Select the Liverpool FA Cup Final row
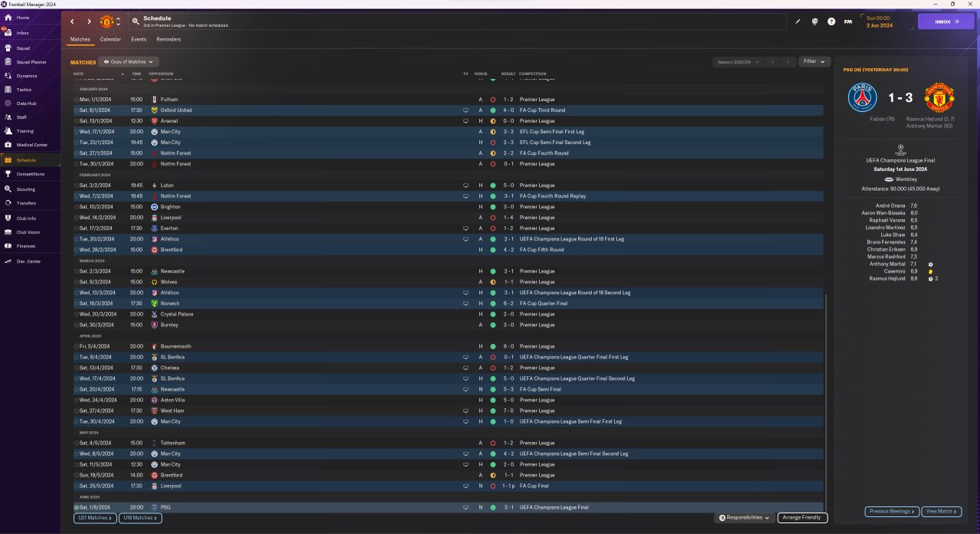Screen dimensions: 980x534 (x=448, y=486)
